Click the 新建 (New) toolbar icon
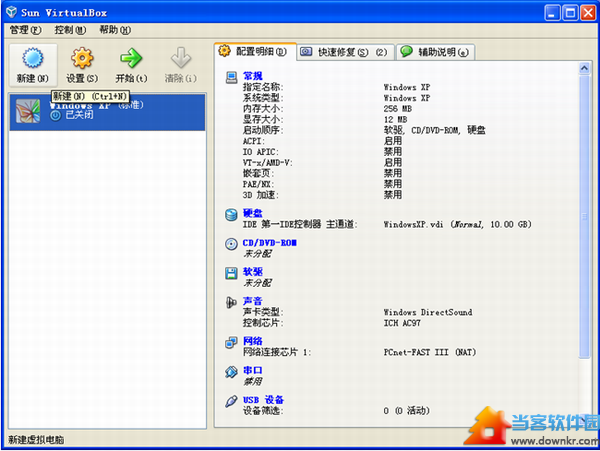Image resolution: width=600 pixels, height=451 pixels. point(33,58)
